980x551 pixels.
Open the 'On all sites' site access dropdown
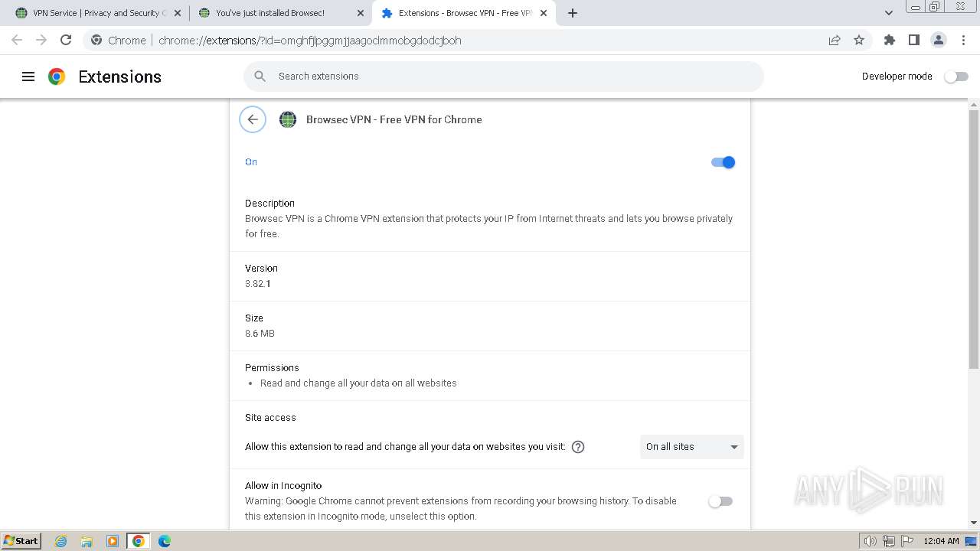coord(691,447)
